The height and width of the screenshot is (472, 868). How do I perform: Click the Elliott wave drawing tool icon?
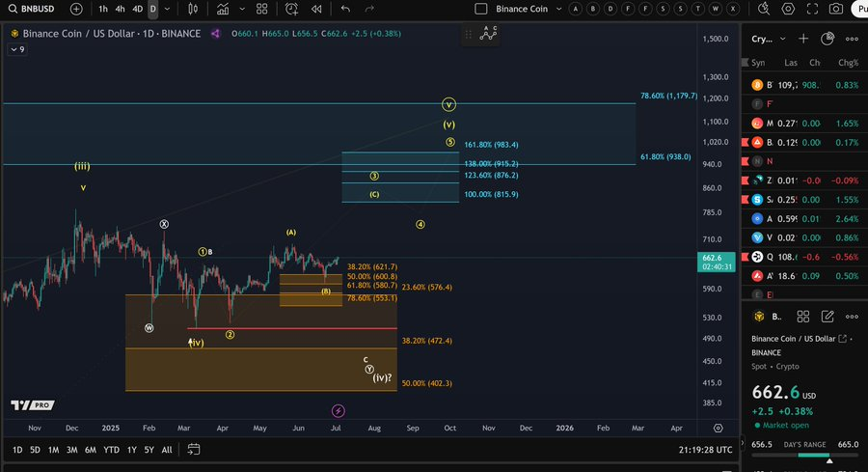(x=488, y=34)
